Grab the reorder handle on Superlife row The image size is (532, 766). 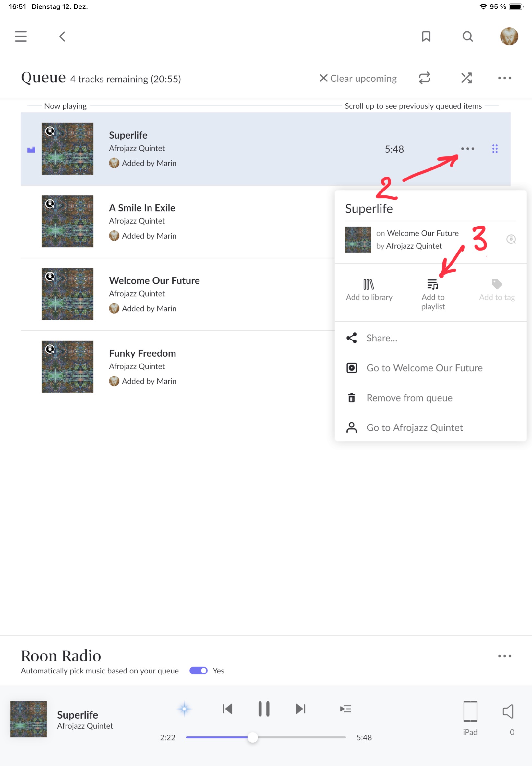[x=495, y=149]
